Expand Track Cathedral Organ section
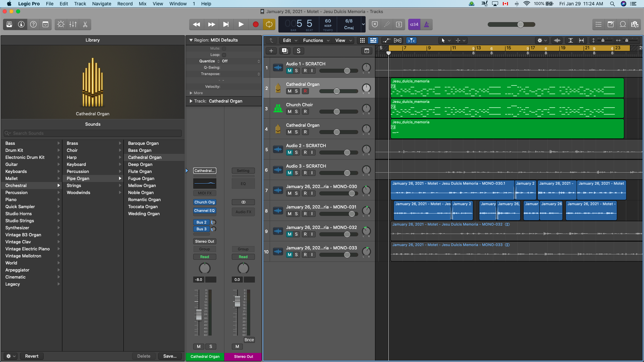This screenshot has height=362, width=644. [191, 101]
